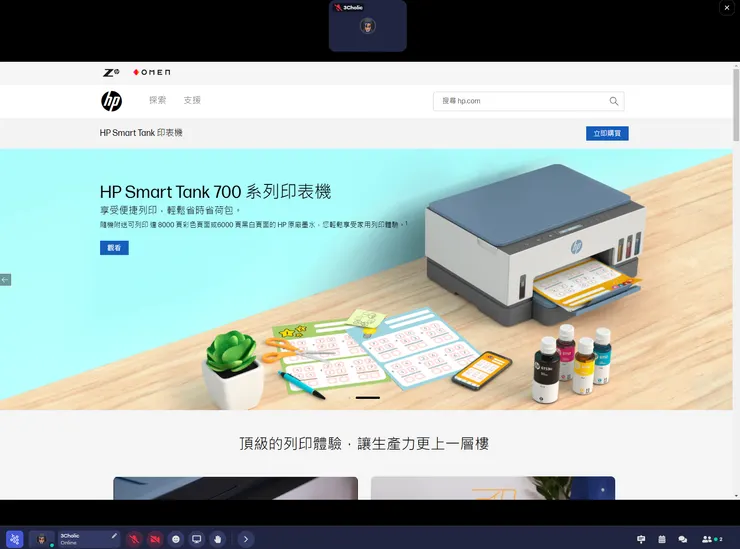Open the emoji reactions button
Image resolution: width=740 pixels, height=549 pixels.
(x=176, y=539)
